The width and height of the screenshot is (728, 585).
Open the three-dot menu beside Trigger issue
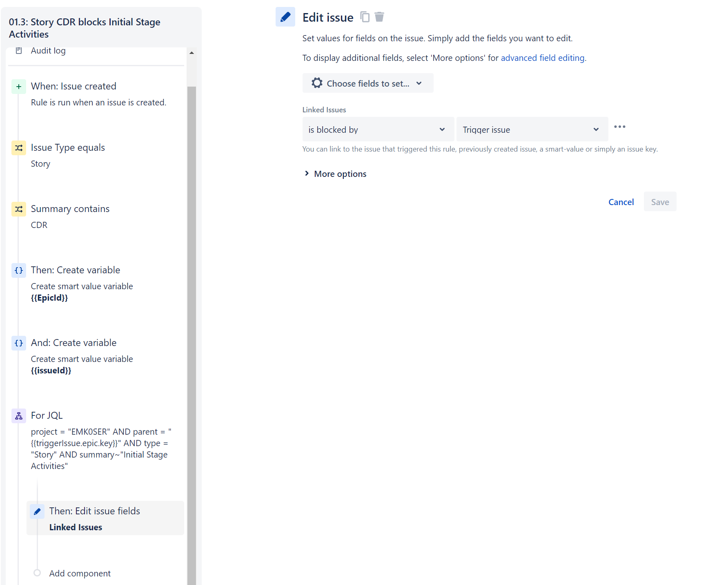tap(619, 127)
